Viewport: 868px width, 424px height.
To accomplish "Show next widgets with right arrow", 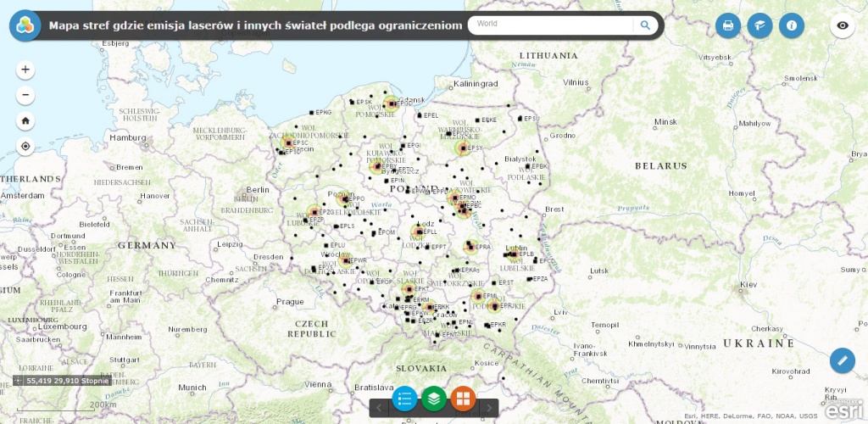I will pyautogui.click(x=489, y=409).
